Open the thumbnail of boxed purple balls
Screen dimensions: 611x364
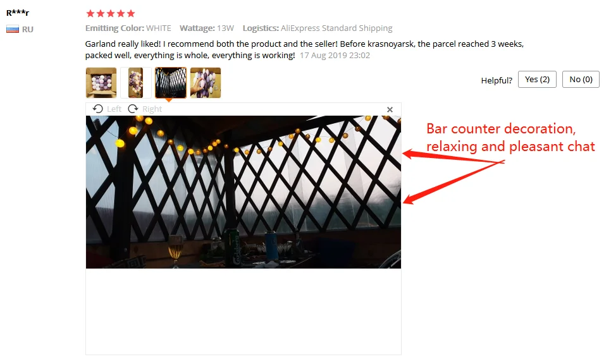pos(101,83)
